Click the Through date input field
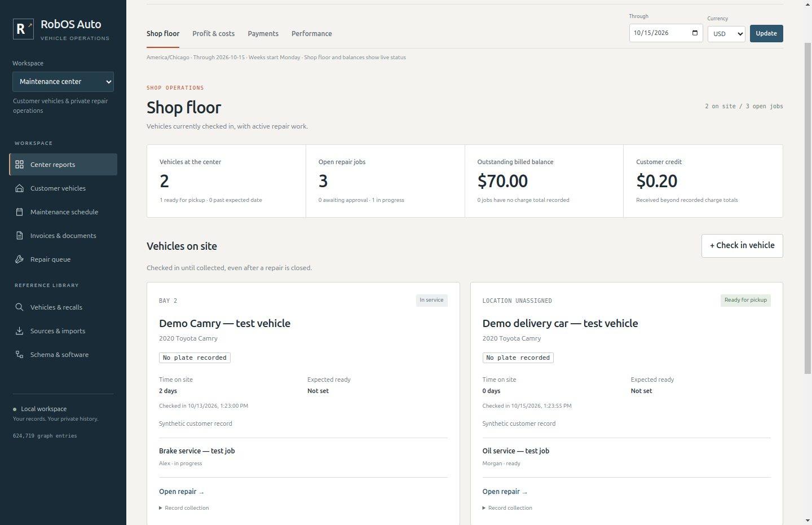 (x=666, y=33)
